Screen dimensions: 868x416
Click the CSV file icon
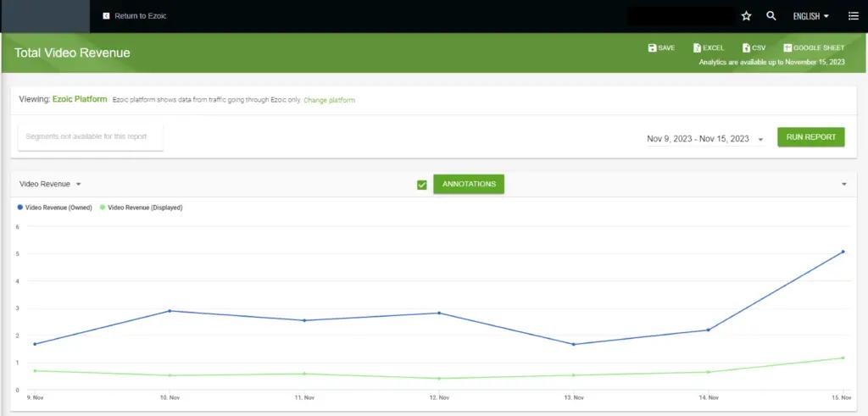[x=746, y=48]
